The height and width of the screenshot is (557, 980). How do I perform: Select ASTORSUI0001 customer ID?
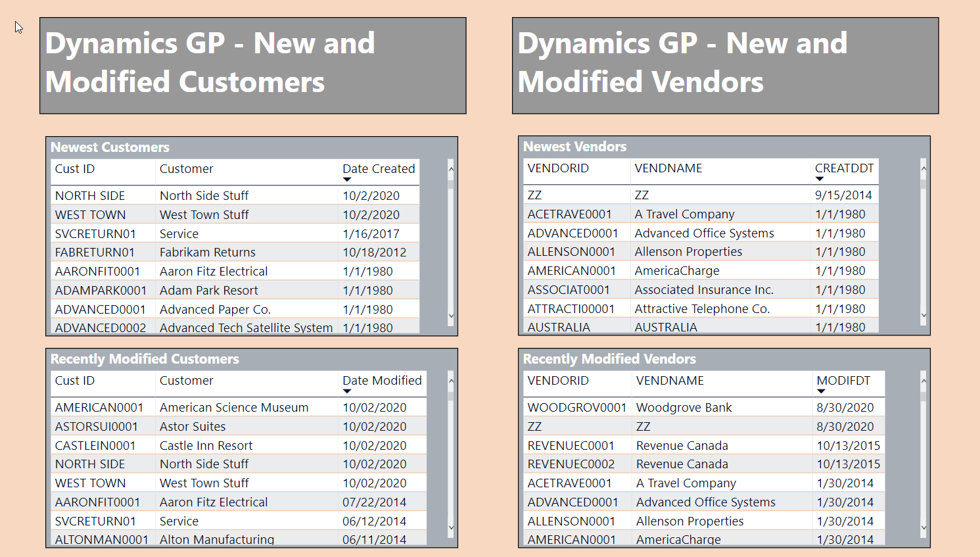(97, 427)
